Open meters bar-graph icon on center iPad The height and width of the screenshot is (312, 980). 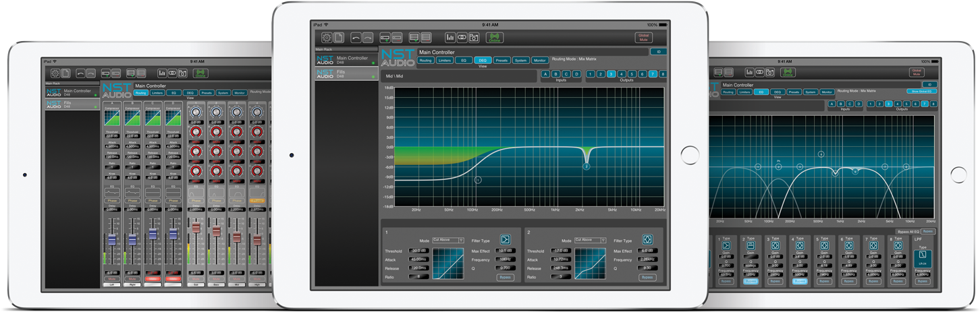click(x=450, y=38)
